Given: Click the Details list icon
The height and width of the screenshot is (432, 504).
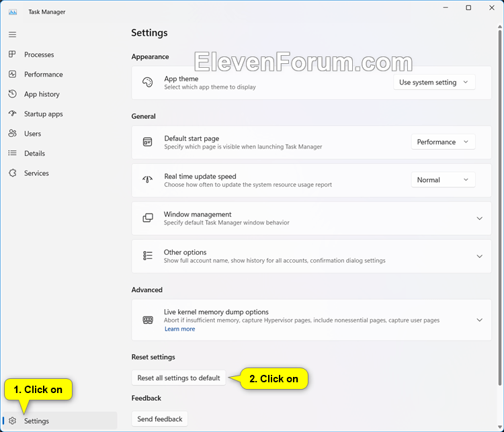Looking at the screenshot, I should [12, 153].
